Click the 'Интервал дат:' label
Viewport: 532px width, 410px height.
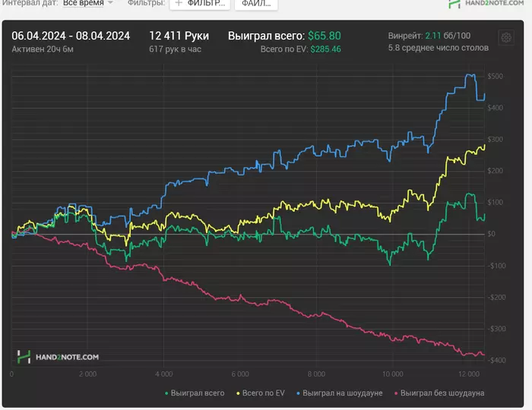[x=30, y=3]
